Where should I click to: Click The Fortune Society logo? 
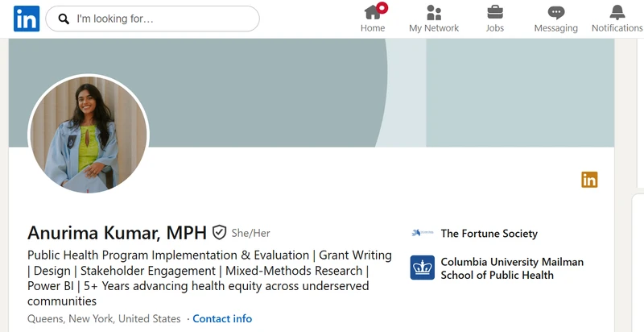click(422, 233)
